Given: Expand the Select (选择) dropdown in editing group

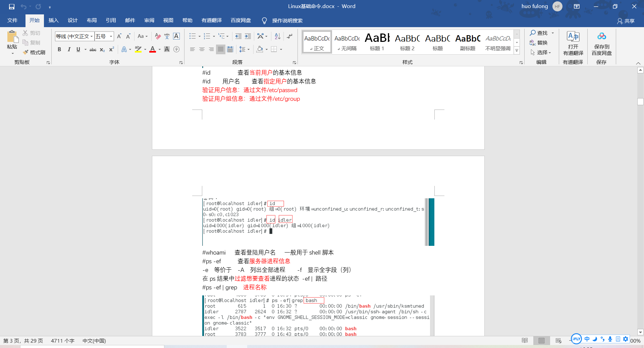Looking at the screenshot, I should point(541,52).
